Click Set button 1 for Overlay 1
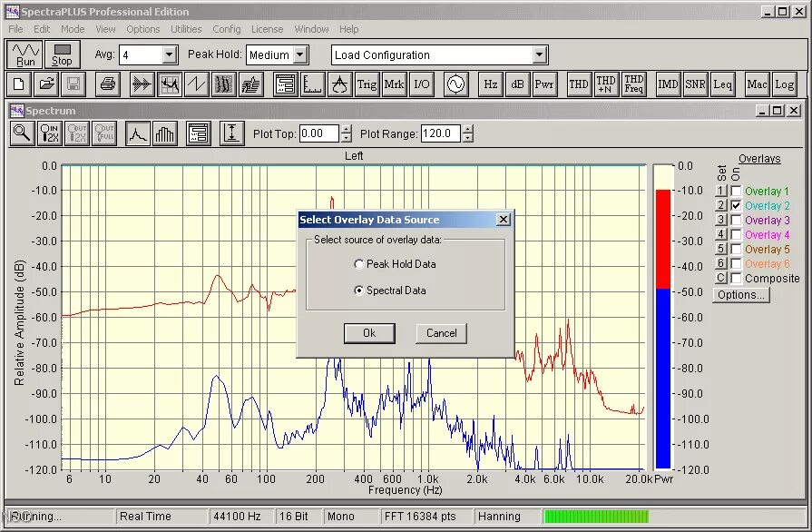Screen dimensions: 812x532 point(721,192)
